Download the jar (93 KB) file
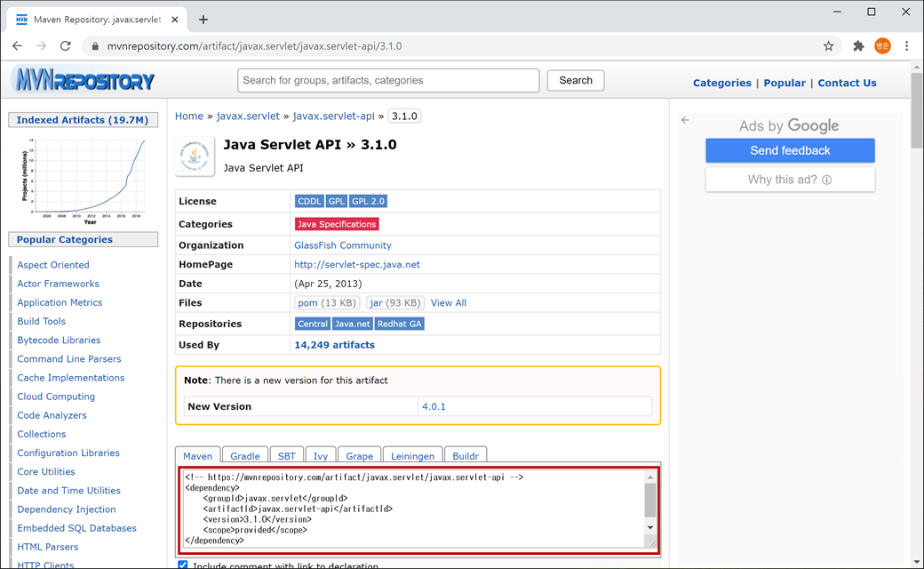924x569 pixels. [394, 302]
